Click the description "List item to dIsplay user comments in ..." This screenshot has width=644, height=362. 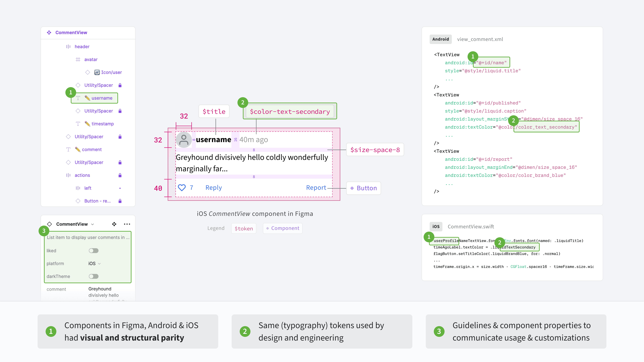click(x=88, y=237)
